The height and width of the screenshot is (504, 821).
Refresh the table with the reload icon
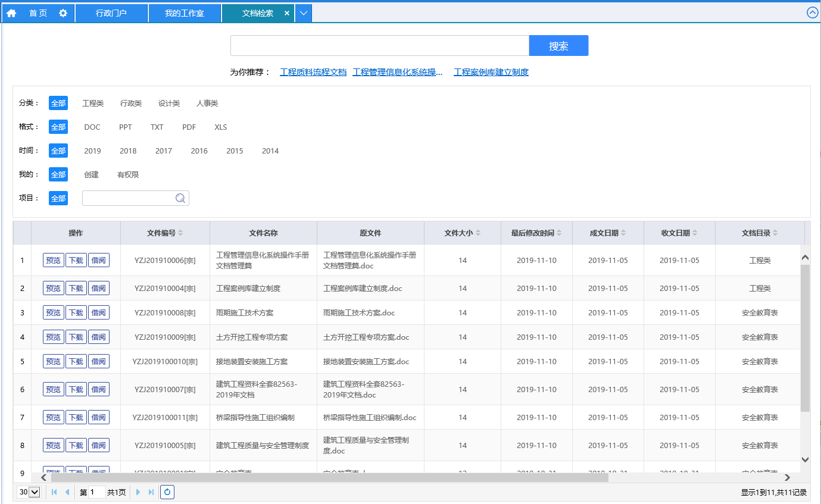coord(167,492)
